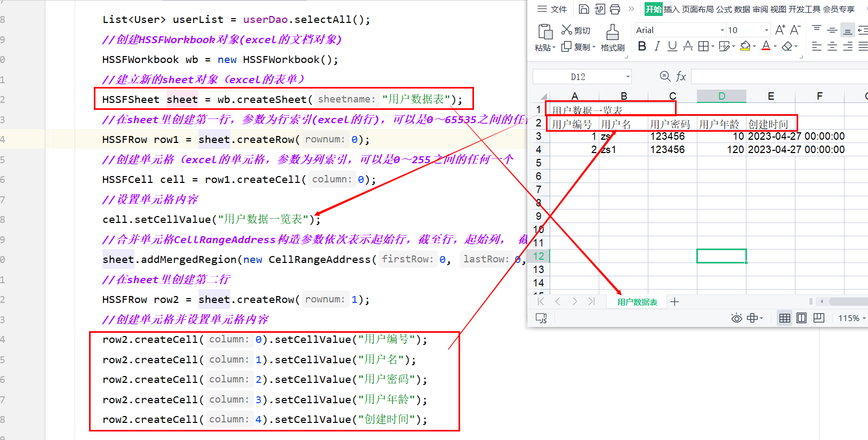
Task: Click the draw border pencil icon
Action: [724, 46]
